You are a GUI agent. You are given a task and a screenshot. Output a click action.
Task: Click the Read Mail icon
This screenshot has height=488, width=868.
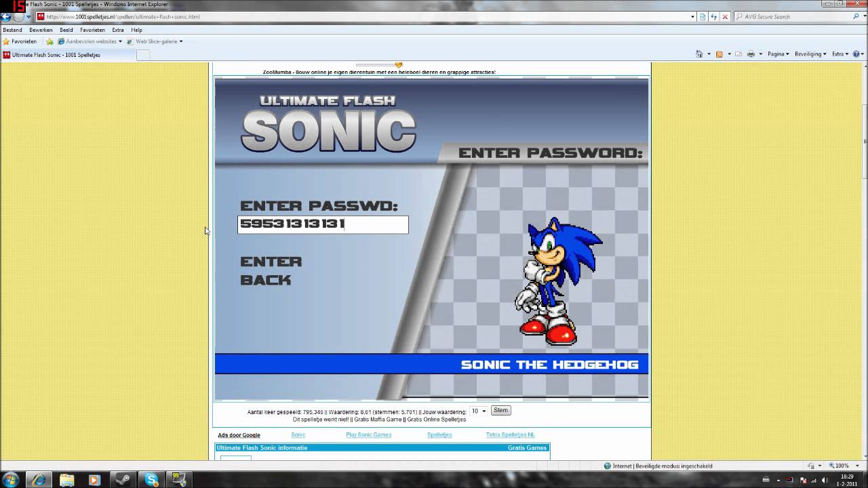coord(738,54)
